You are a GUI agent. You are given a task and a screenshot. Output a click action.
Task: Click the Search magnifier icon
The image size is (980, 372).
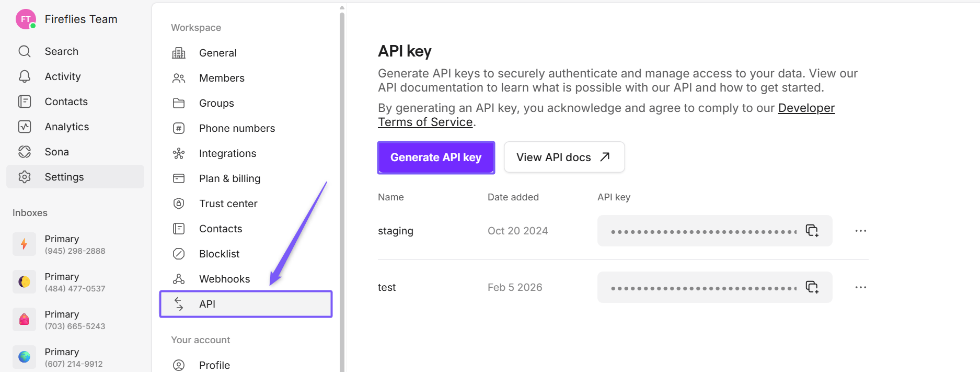click(25, 51)
